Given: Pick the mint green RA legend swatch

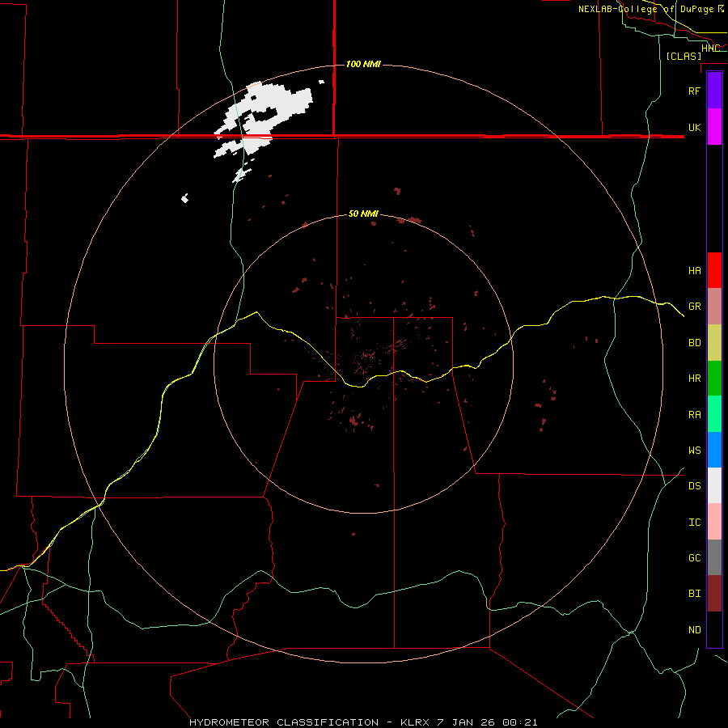Looking at the screenshot, I should click(x=714, y=414).
